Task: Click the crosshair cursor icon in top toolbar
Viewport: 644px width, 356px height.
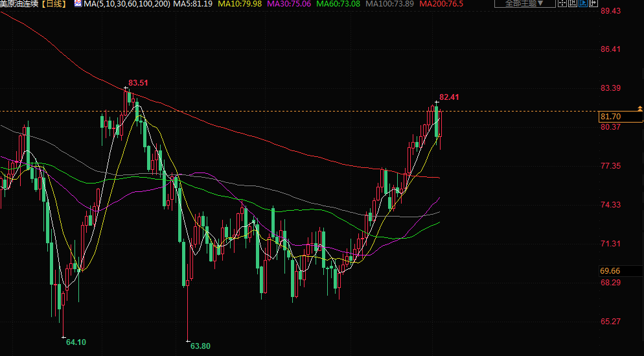Action: tap(562, 3)
